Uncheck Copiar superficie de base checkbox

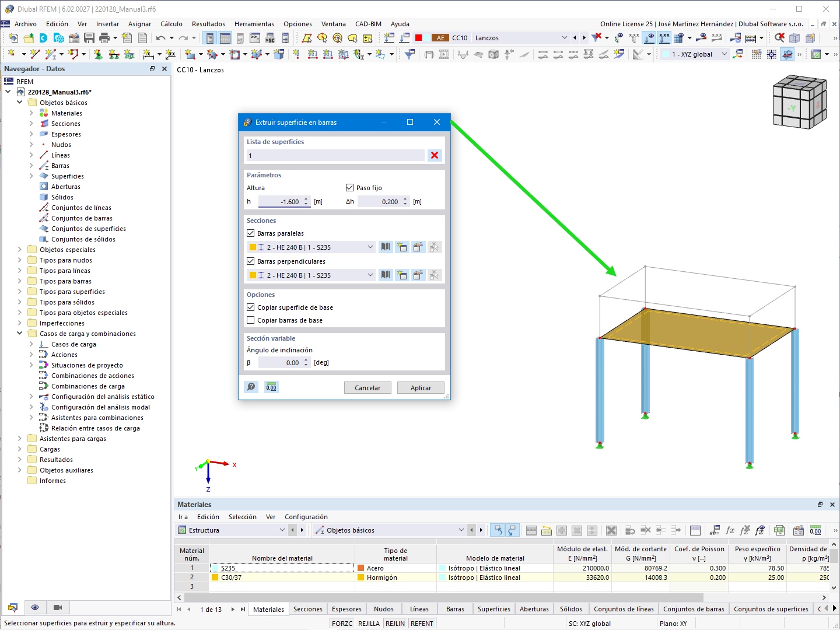(251, 307)
